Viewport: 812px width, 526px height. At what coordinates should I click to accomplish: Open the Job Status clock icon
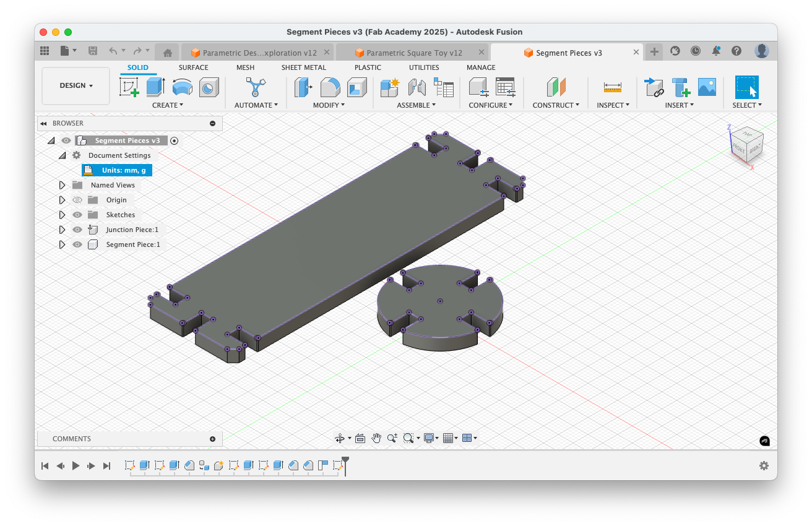[x=696, y=51]
